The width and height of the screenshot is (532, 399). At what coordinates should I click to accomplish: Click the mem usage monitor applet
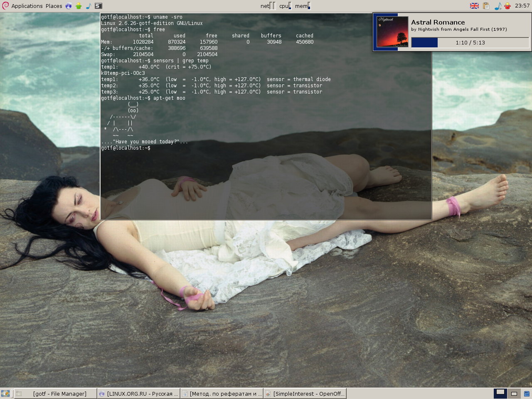[303, 6]
